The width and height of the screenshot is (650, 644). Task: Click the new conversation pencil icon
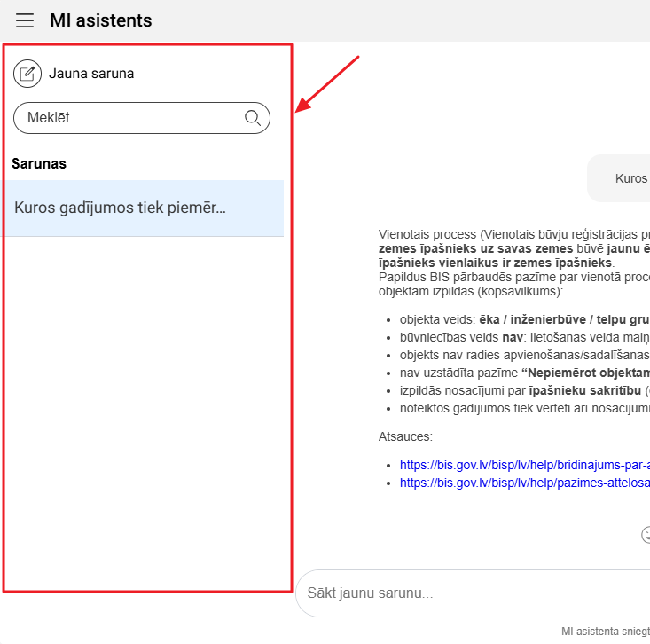tap(27, 74)
